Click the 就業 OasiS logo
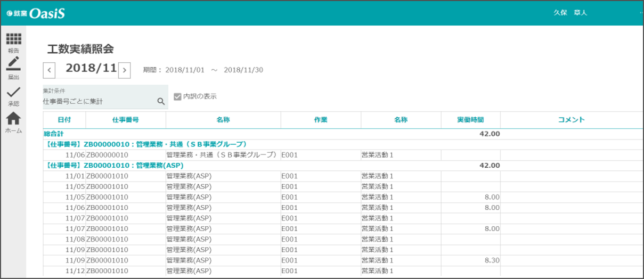 (36, 13)
